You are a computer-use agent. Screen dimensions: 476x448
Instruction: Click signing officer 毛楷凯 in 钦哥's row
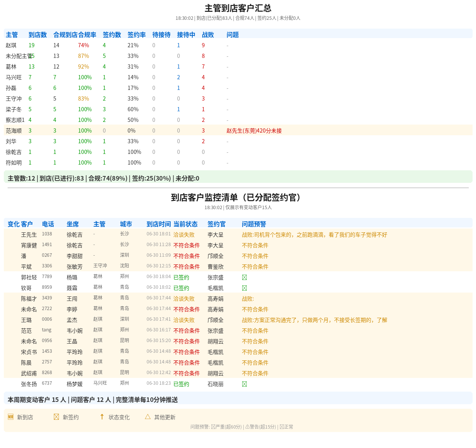click(216, 288)
